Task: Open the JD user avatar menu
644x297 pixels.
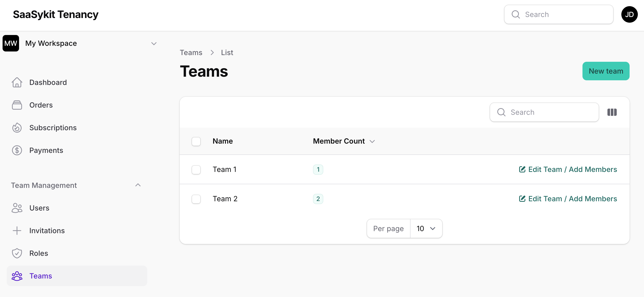Action: (x=629, y=14)
